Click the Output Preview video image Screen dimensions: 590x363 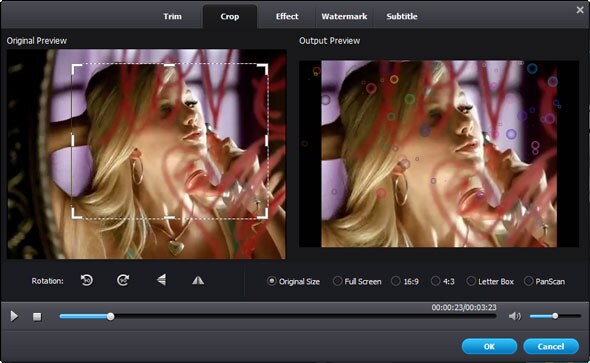(439, 154)
